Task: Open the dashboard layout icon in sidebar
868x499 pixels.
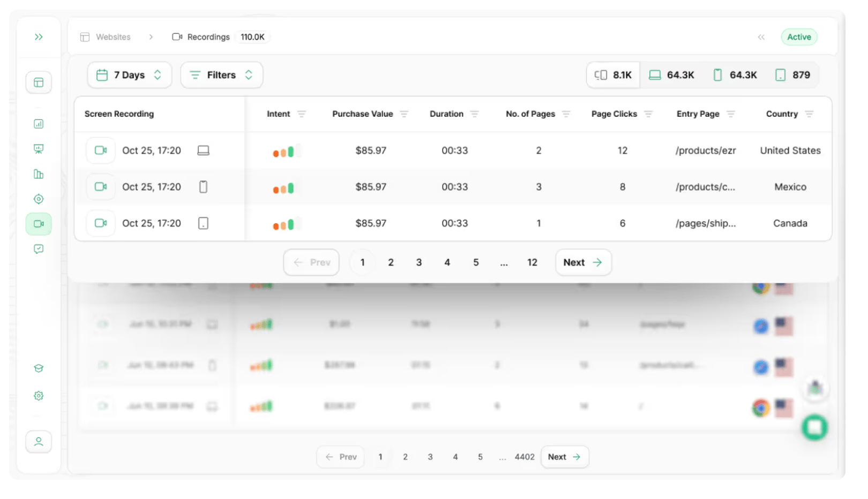Action: (x=39, y=82)
